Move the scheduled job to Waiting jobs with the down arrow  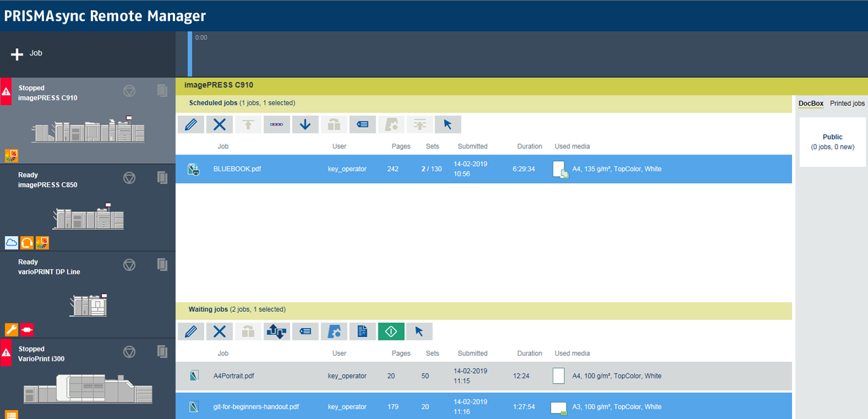click(x=305, y=124)
